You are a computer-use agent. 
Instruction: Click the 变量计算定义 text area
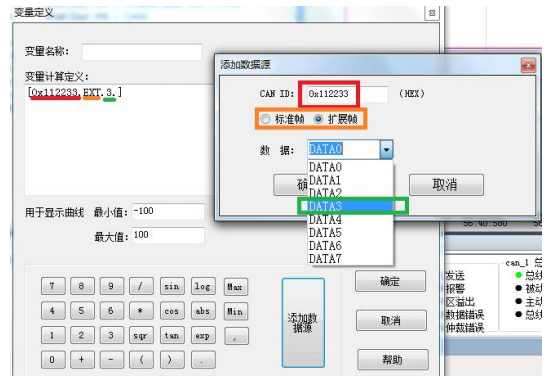coord(119,139)
